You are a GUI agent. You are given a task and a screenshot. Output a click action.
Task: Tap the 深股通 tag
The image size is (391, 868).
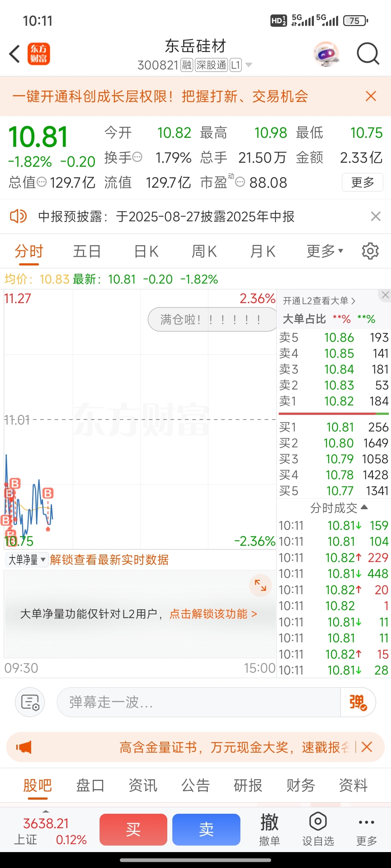click(x=211, y=65)
